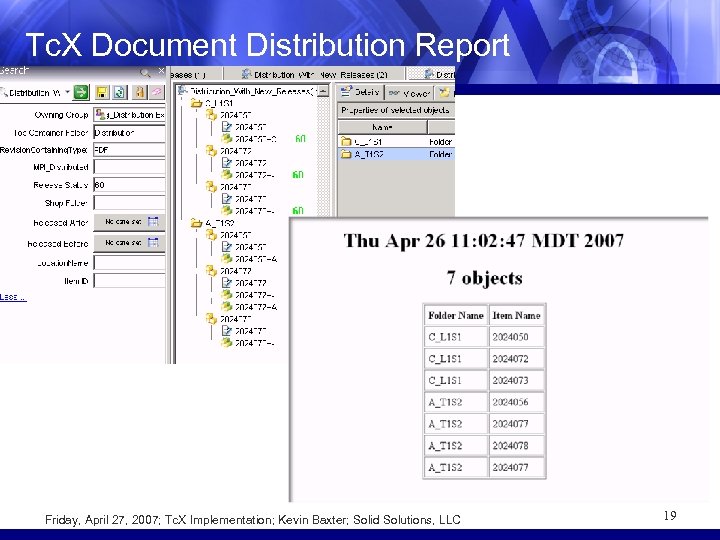Click the padlock icon in Search toolbar
The image size is (720, 540).
pos(139,93)
